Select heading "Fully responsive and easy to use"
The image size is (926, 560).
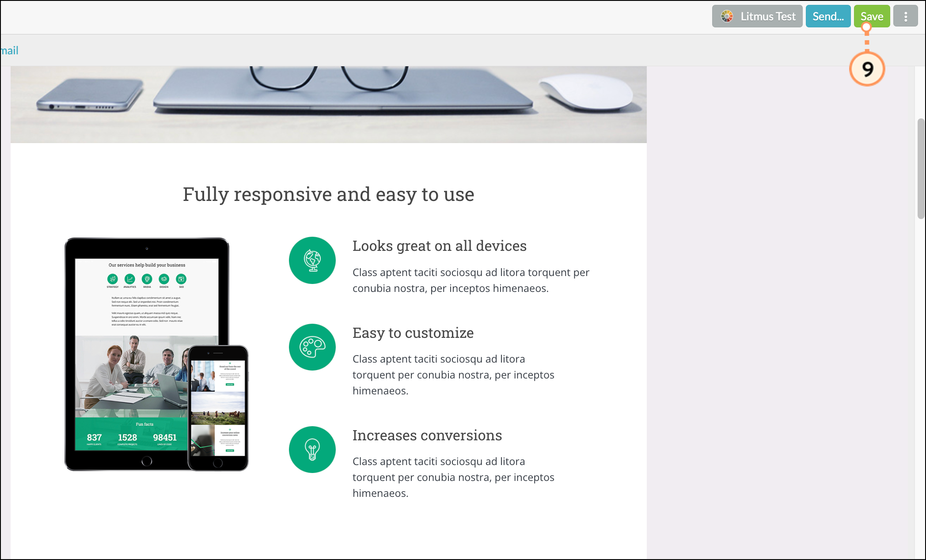(x=329, y=194)
